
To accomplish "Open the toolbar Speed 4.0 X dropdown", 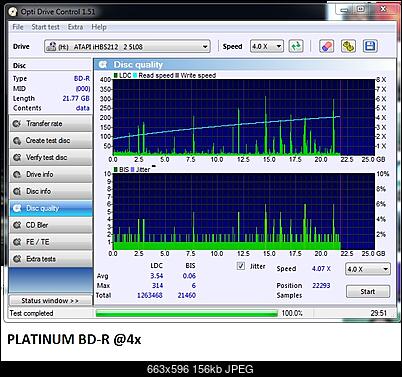I will [267, 47].
